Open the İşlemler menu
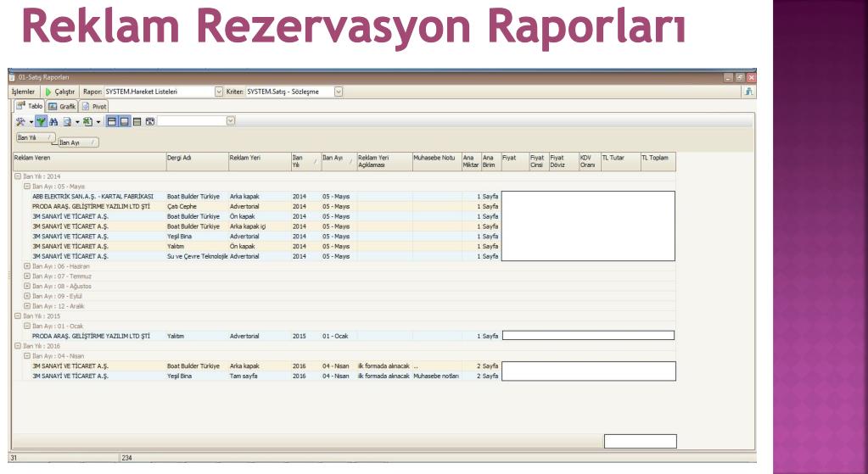Screen dimensions: 868x474 pos(21,92)
